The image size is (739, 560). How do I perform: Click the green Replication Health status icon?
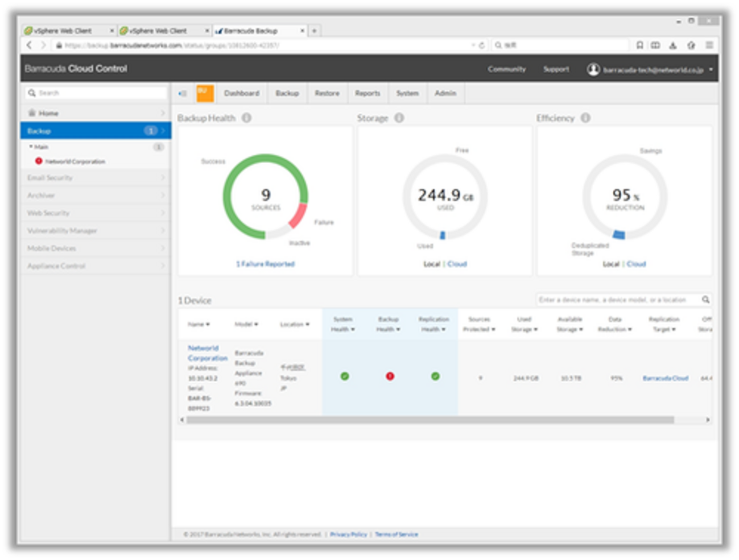pos(435,376)
